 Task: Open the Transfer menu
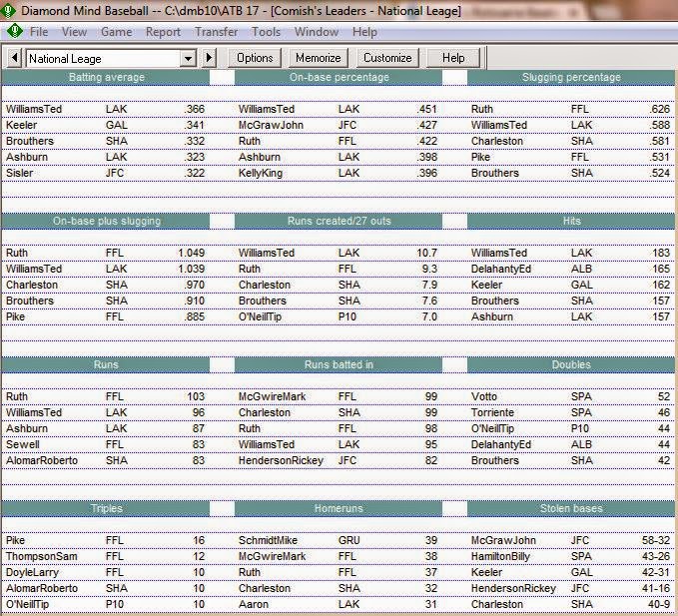tap(217, 32)
